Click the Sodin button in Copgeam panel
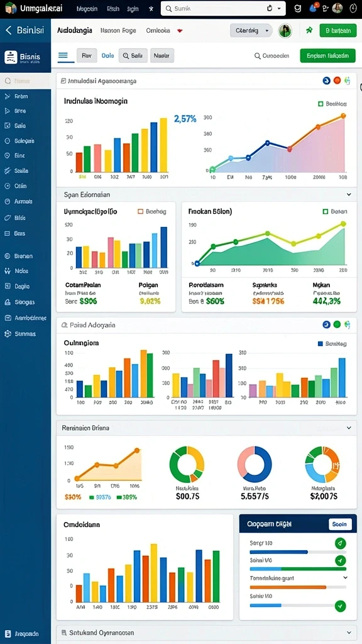Image resolution: width=362 pixels, height=644 pixels. click(340, 524)
